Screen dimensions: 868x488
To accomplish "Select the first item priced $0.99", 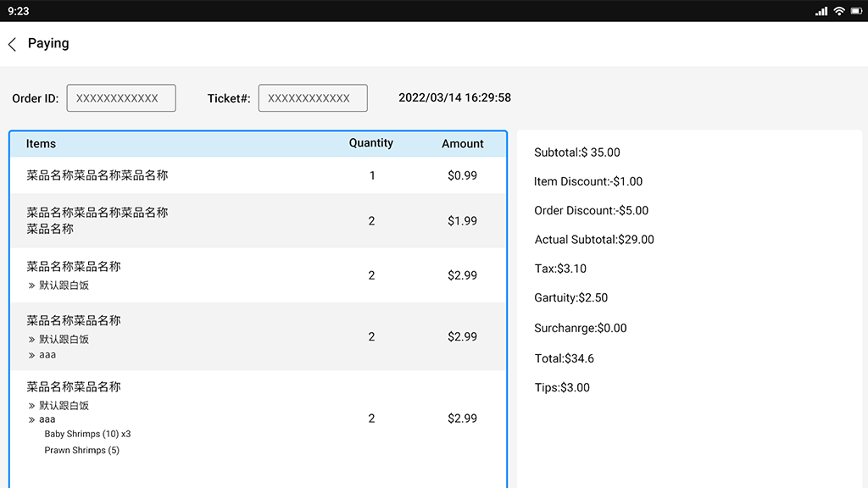I will pyautogui.click(x=259, y=175).
